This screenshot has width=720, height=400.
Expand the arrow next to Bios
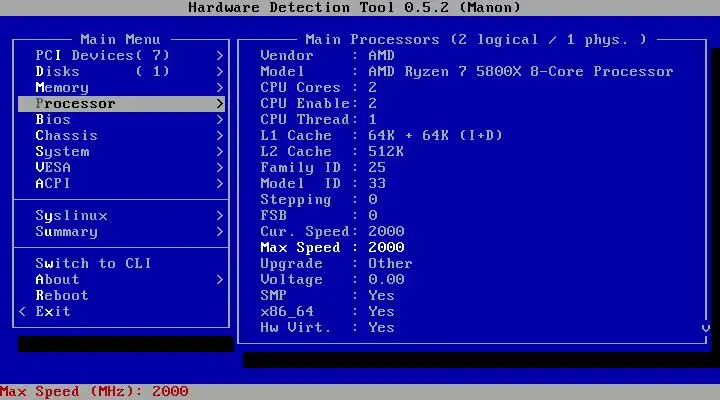(x=219, y=120)
